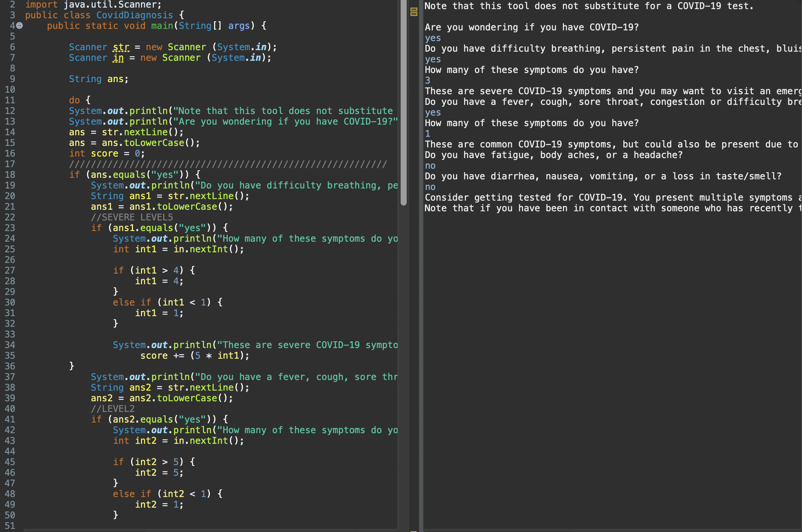Viewport: 802px width, 532px height.
Task: Click 'int1 = 4;' assignment in editor
Action: (x=159, y=281)
